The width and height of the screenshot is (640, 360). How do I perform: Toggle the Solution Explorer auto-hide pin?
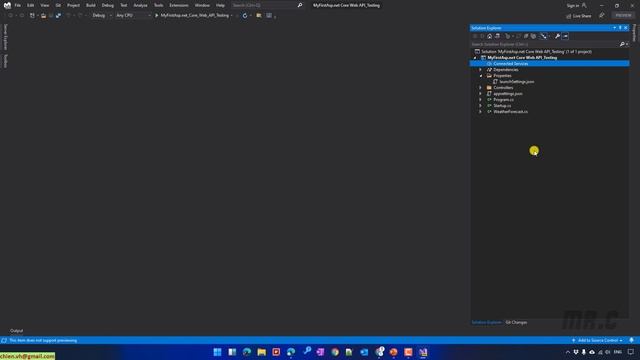coord(620,28)
